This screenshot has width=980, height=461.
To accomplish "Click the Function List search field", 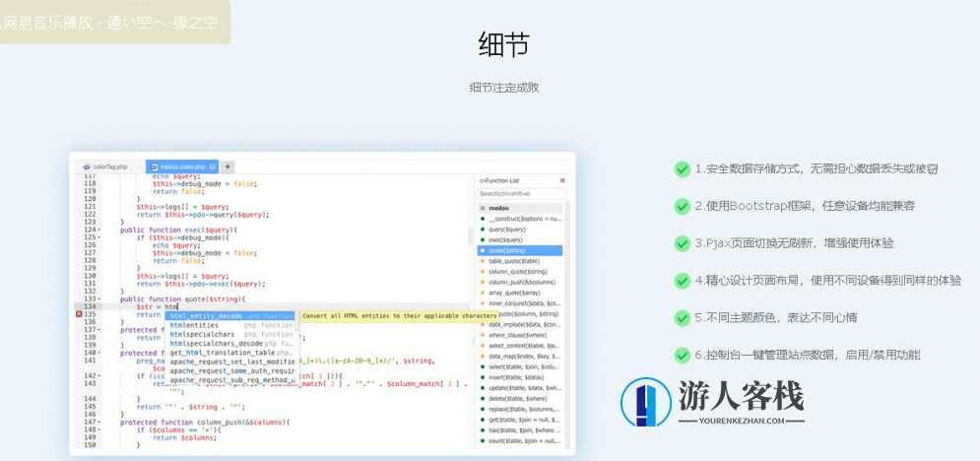I will point(521,194).
